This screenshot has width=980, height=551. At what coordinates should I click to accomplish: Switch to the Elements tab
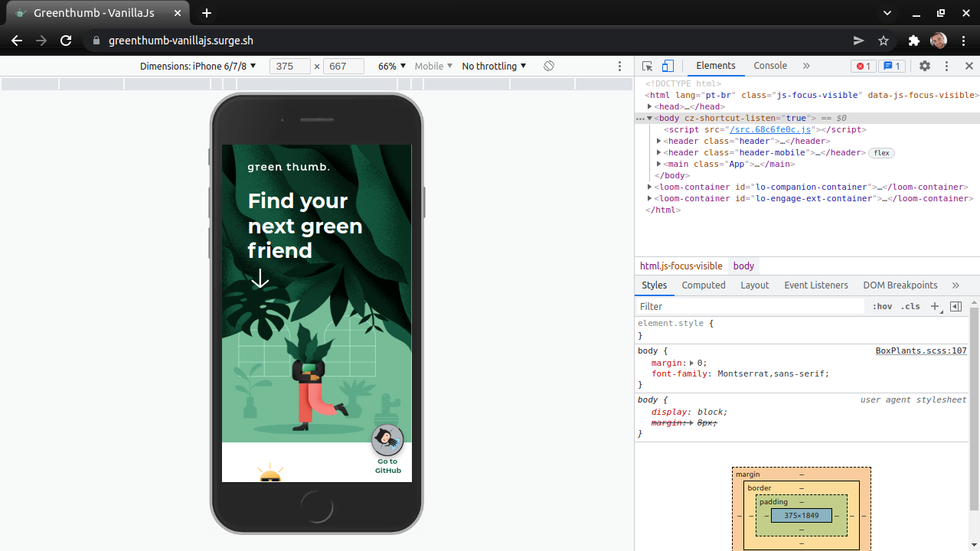[716, 66]
